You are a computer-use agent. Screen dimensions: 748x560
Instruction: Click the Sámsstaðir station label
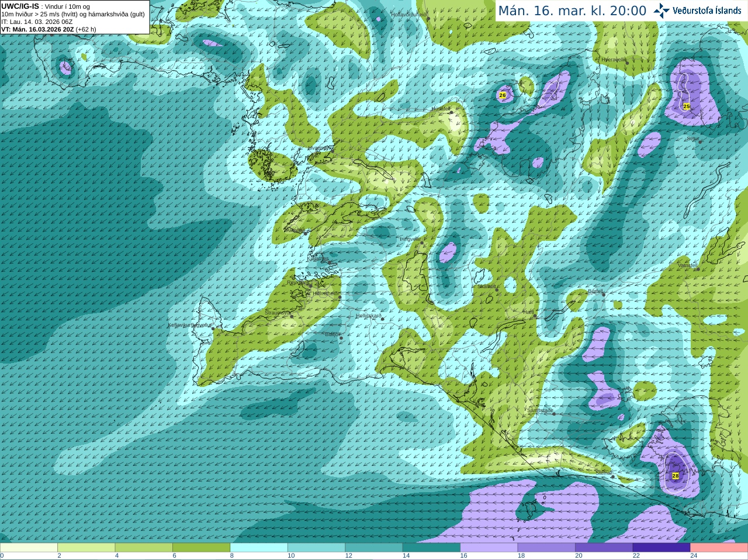[x=539, y=410]
